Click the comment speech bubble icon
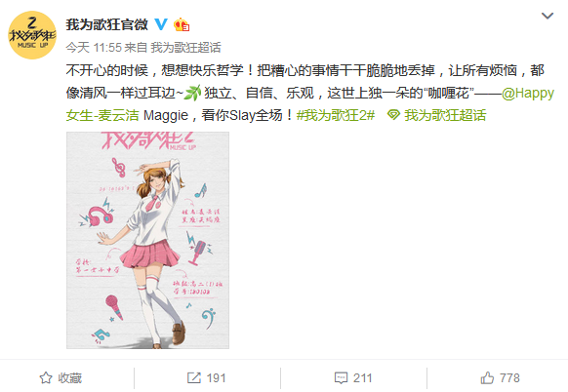The image size is (568, 392). click(x=341, y=378)
